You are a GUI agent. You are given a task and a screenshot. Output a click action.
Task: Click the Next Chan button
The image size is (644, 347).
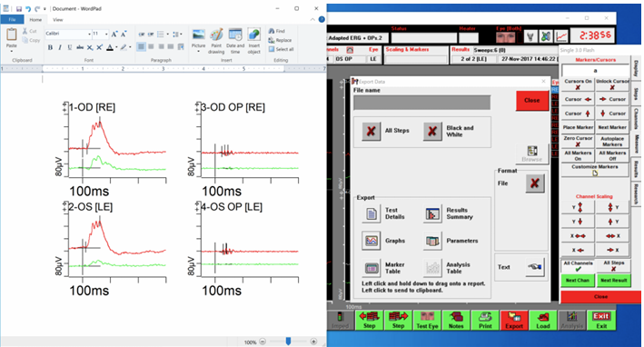point(578,280)
